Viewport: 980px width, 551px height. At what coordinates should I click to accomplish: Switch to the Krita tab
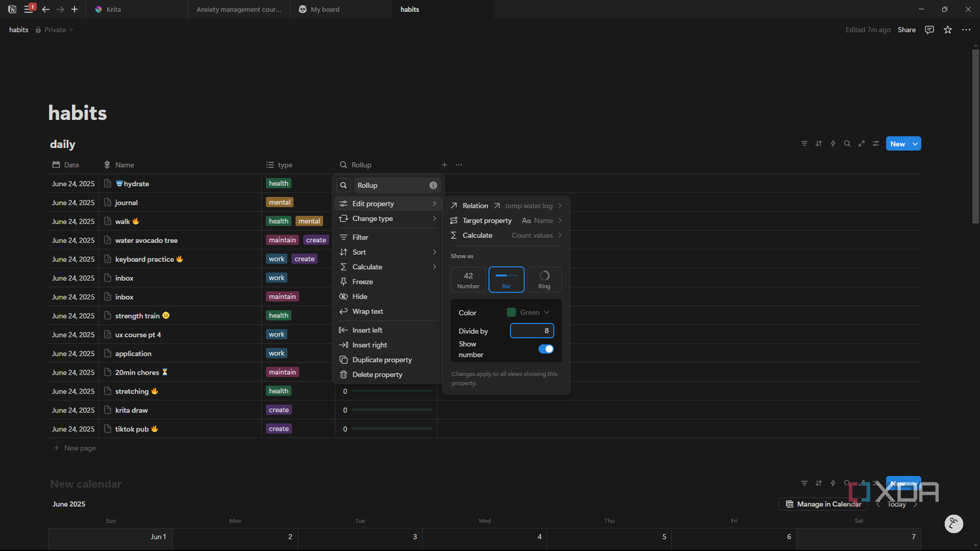point(138,9)
